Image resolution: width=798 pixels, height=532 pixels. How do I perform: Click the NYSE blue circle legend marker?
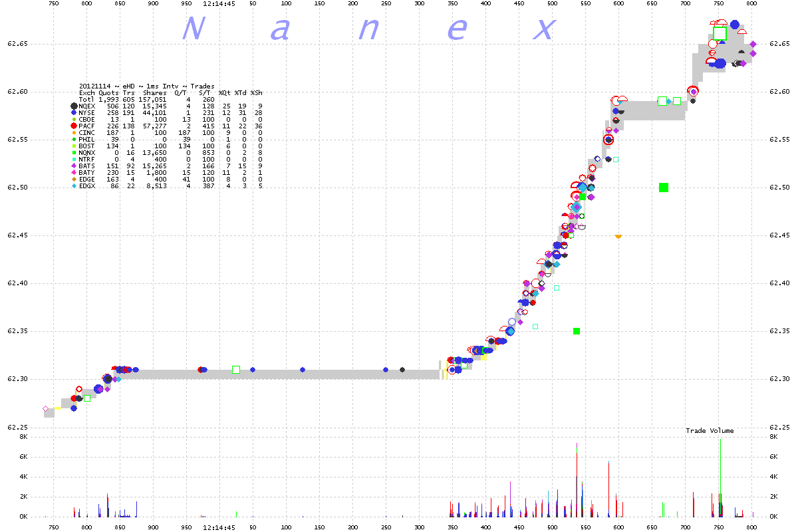[x=73, y=112]
